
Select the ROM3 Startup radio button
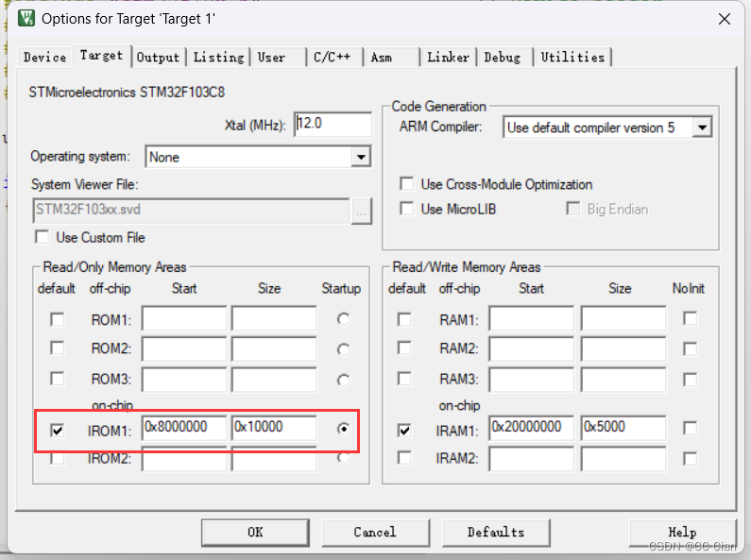[343, 380]
